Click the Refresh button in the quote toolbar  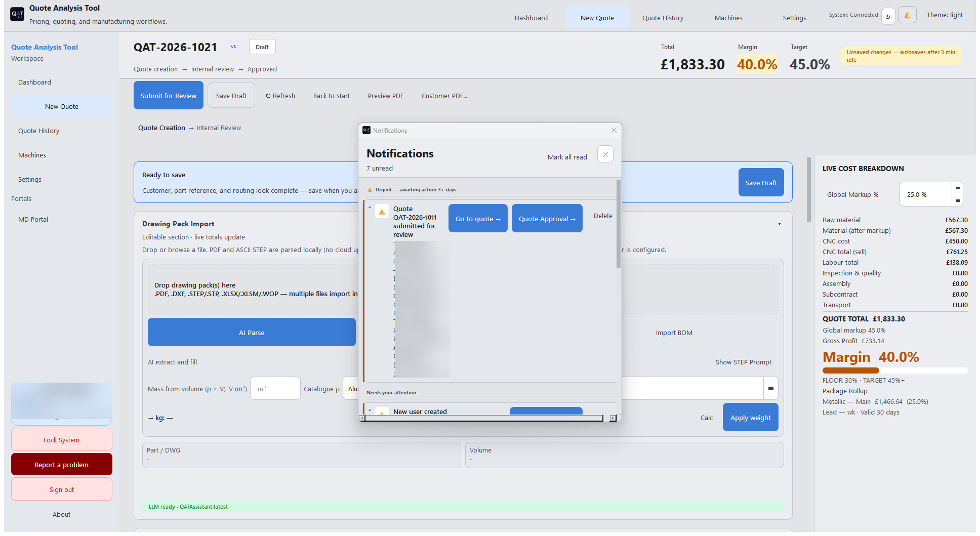(x=280, y=96)
